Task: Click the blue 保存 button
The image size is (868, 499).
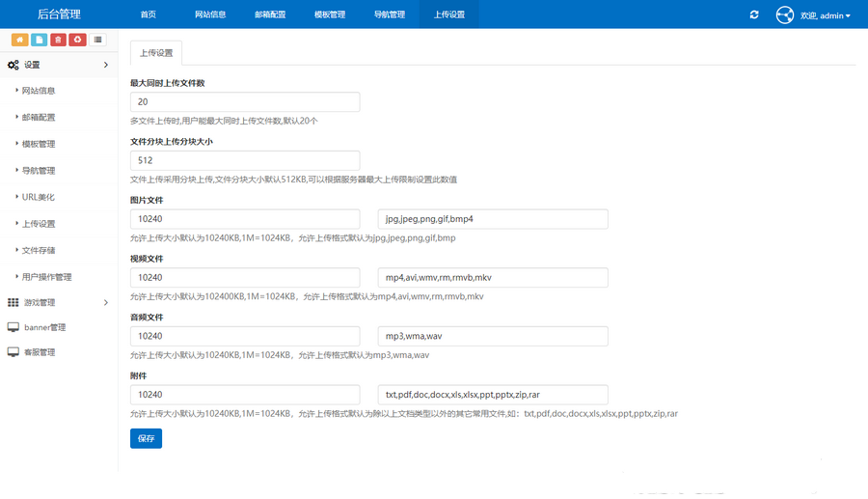Action: (x=147, y=438)
